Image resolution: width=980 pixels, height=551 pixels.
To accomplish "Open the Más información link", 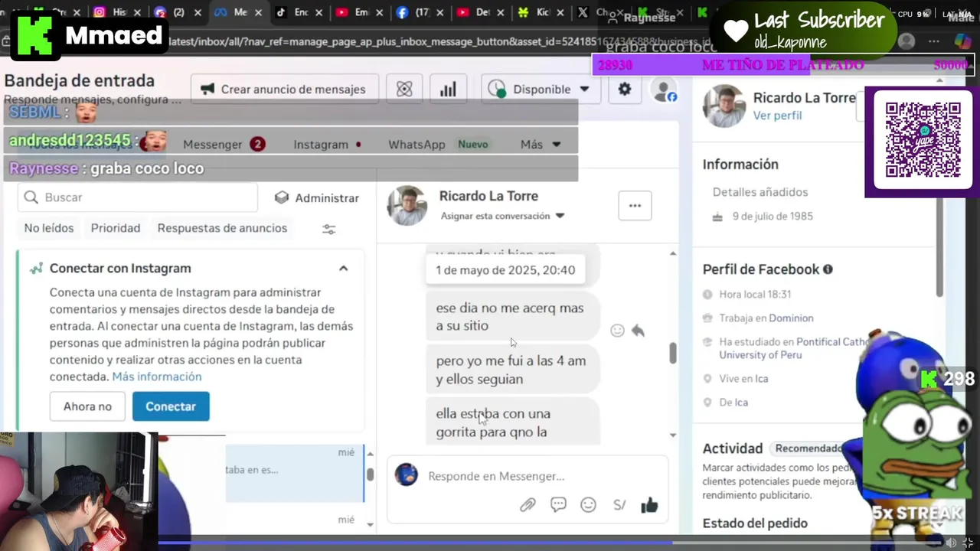I will click(157, 377).
